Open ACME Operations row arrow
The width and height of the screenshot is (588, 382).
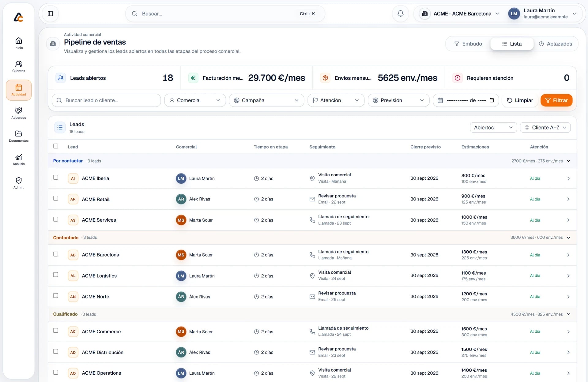[568, 373]
